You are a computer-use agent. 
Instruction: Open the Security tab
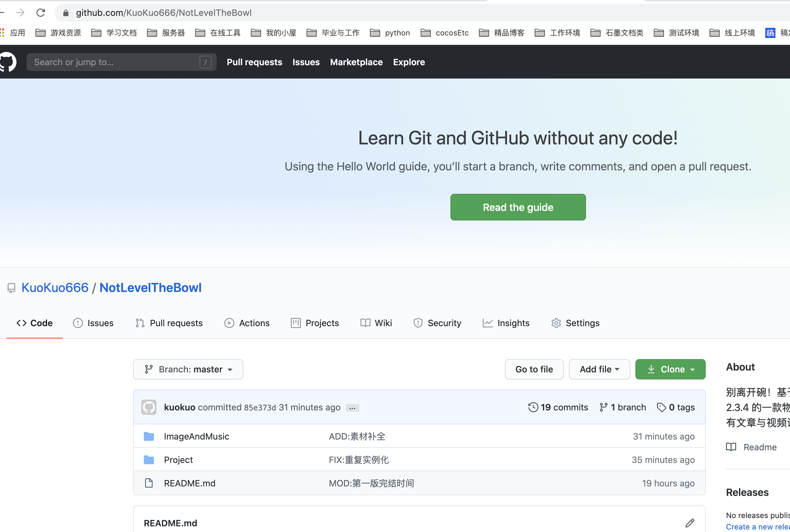437,323
